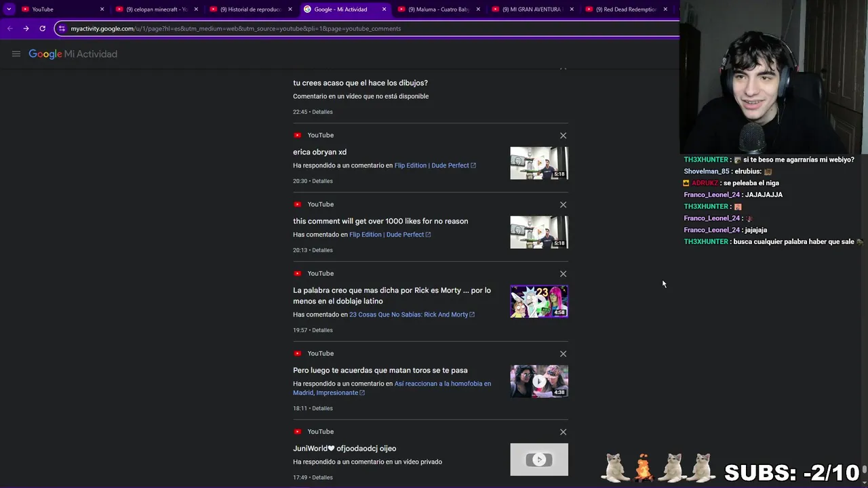Delete the JuniWorld comment entry
This screenshot has width=868, height=488.
pos(563,432)
